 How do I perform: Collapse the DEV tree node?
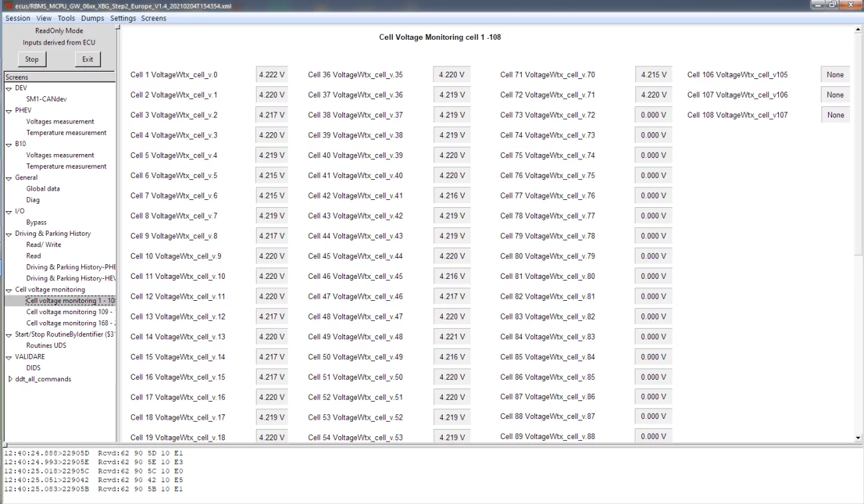[9, 88]
